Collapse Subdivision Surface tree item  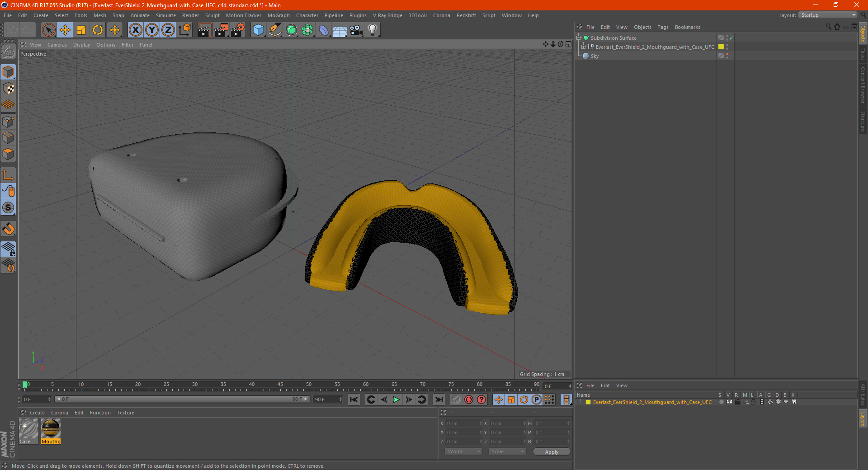tap(578, 38)
